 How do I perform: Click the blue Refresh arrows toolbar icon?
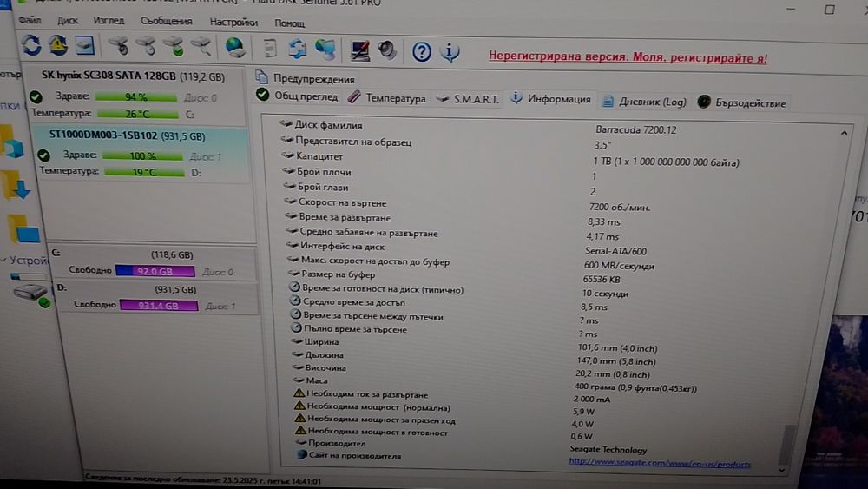click(x=31, y=45)
